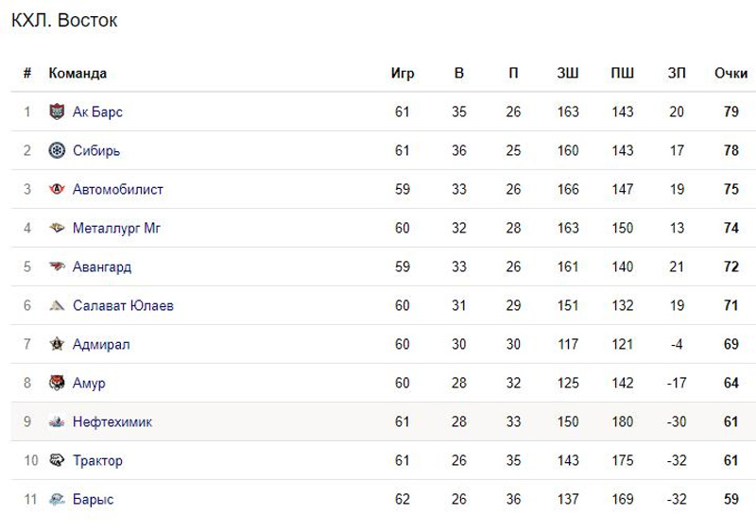Click the Avtomobilist team logo icon

pos(57,190)
